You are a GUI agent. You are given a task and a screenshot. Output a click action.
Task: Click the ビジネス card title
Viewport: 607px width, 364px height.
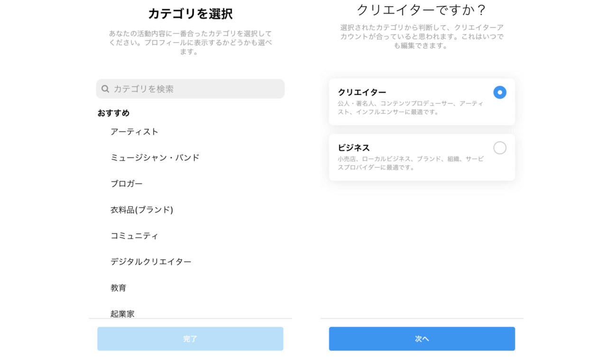coord(354,148)
